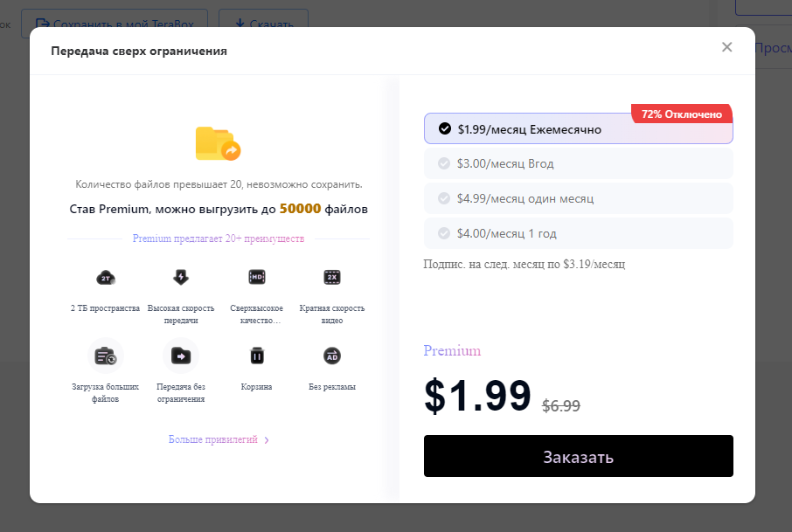Choose the $4.00/месяц 1 год plan
The width and height of the screenshot is (792, 532).
(x=579, y=233)
